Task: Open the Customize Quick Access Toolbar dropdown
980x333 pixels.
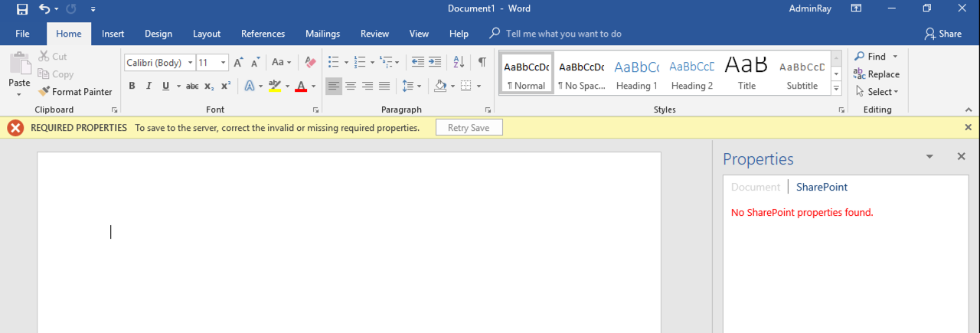Action: coord(93,9)
